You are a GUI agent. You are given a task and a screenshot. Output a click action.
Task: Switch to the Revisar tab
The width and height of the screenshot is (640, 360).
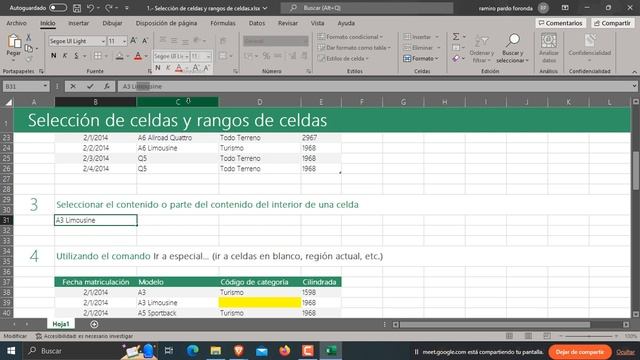click(288, 23)
